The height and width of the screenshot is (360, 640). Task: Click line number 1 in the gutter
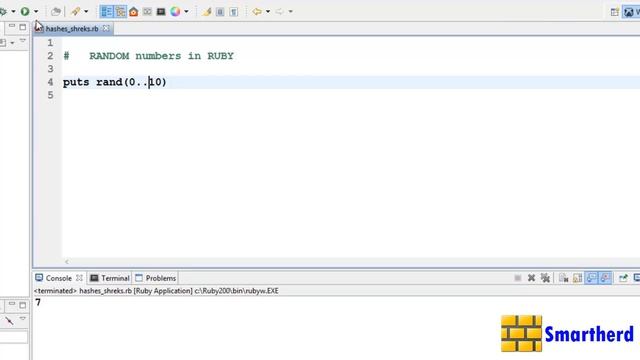point(50,43)
